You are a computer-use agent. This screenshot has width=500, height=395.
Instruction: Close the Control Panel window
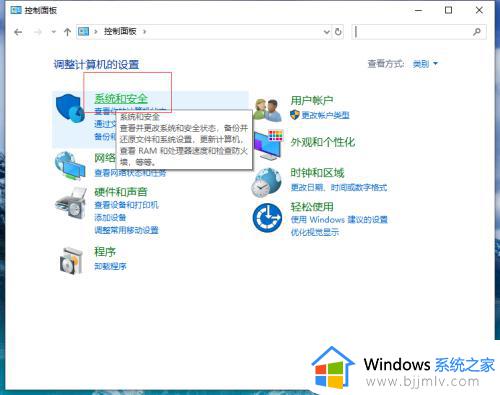[479, 10]
